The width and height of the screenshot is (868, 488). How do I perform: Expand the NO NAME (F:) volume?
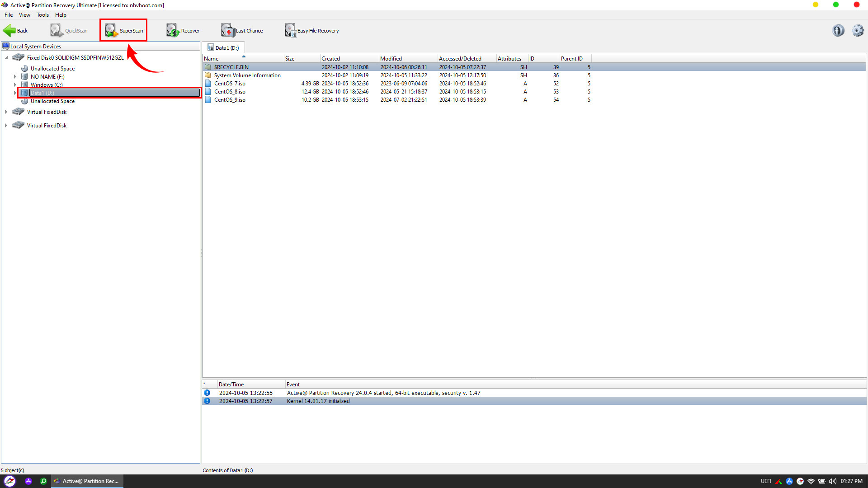click(x=15, y=77)
